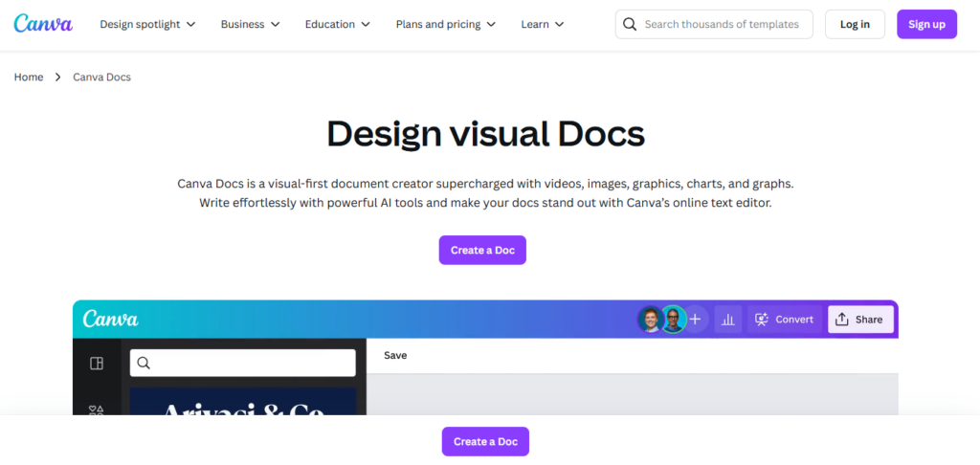Go to Home breadcrumb link
This screenshot has height=465, width=980.
29,77
